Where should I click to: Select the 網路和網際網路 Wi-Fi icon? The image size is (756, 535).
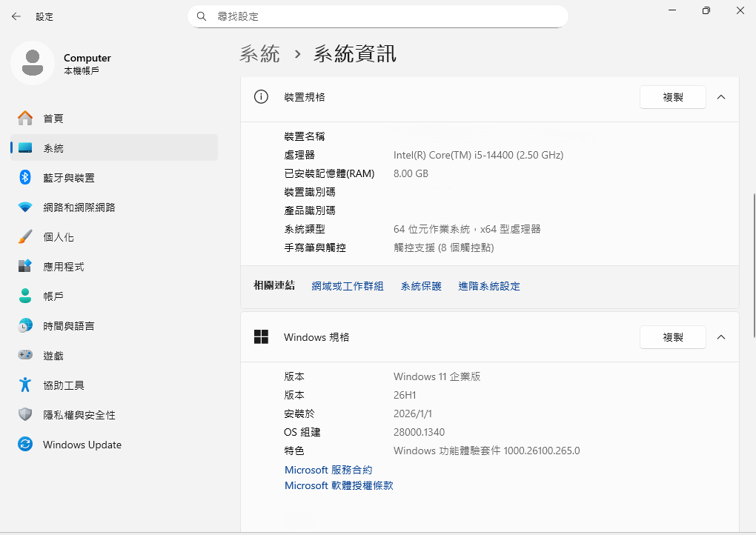pyautogui.click(x=25, y=207)
